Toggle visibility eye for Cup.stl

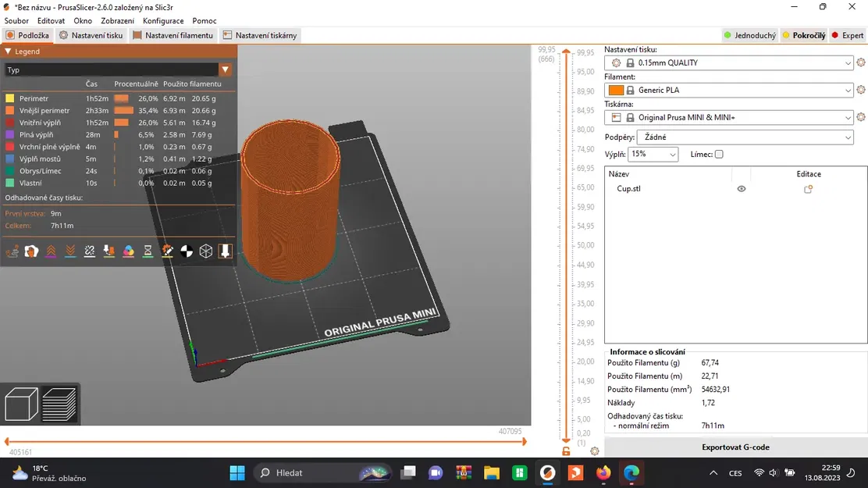pyautogui.click(x=742, y=189)
